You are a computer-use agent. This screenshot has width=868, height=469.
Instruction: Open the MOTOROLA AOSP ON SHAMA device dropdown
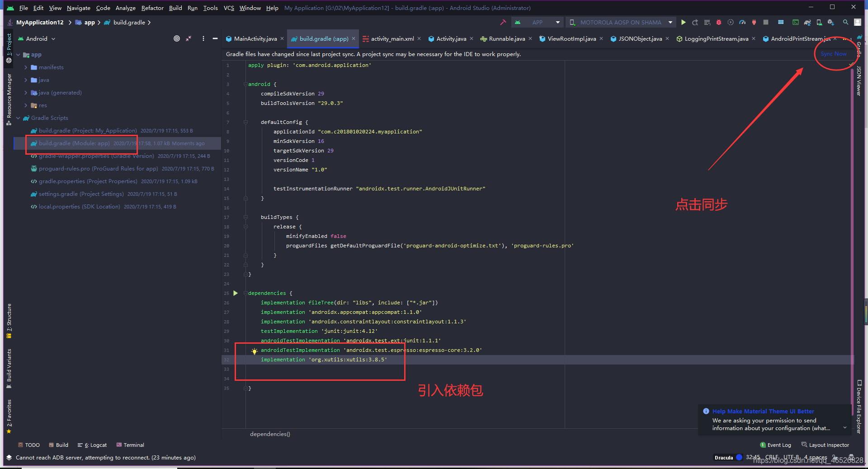click(621, 22)
